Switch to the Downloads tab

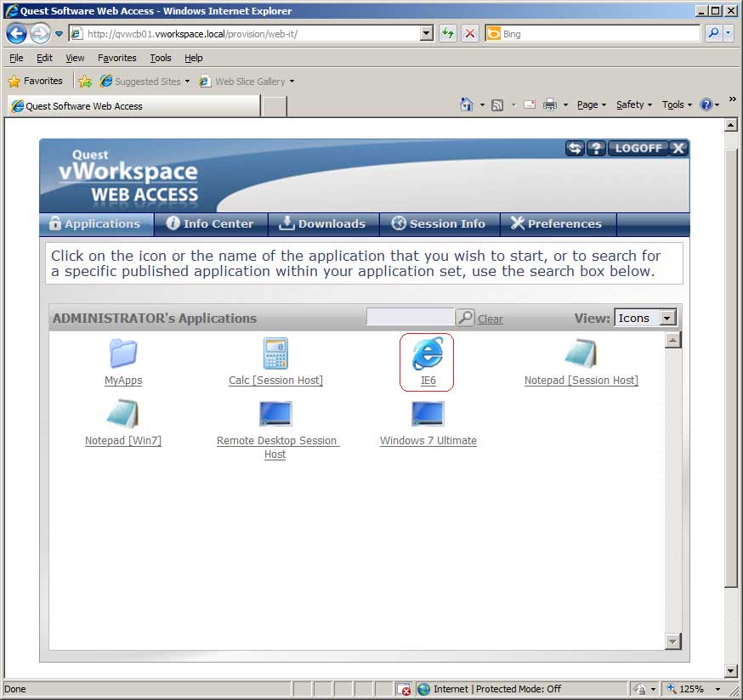pos(324,223)
